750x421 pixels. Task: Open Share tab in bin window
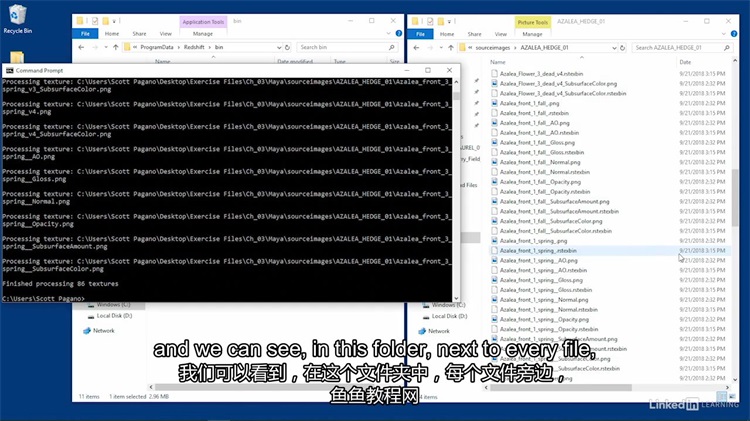tap(139, 33)
